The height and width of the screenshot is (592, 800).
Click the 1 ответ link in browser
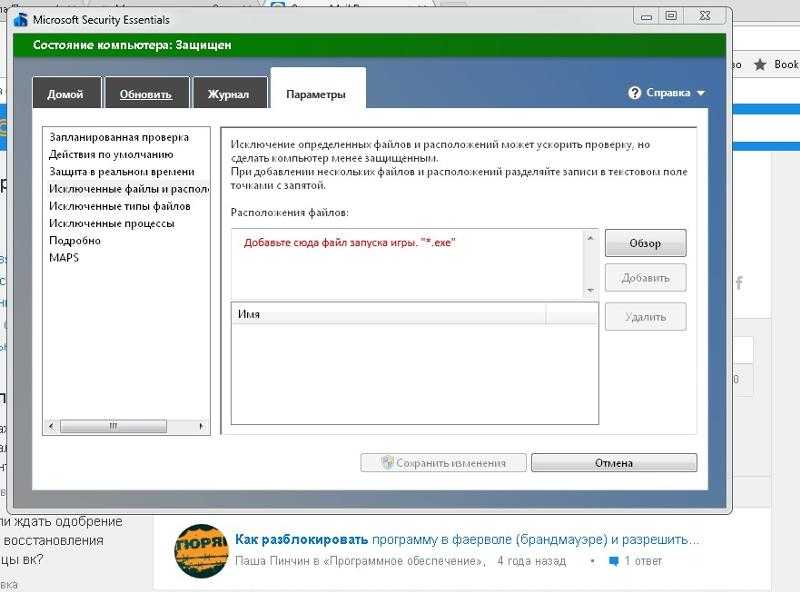pyautogui.click(x=643, y=561)
